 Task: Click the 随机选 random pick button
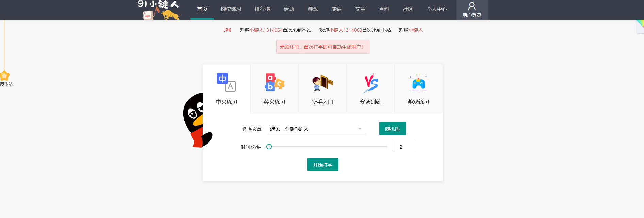393,129
